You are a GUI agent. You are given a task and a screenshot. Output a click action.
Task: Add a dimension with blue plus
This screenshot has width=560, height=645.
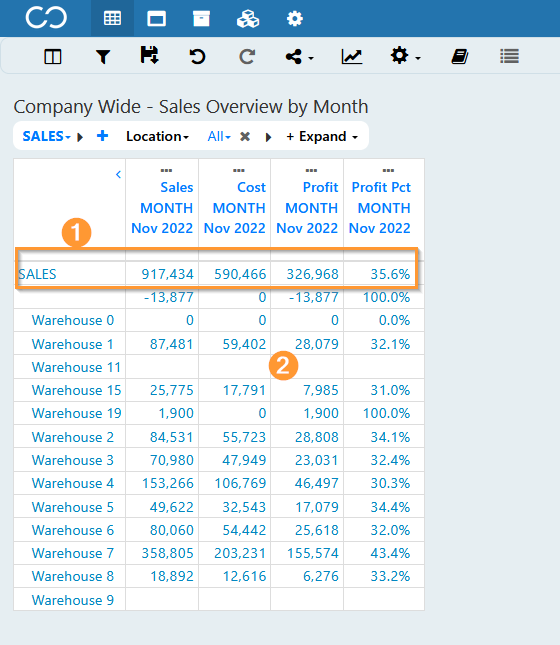pyautogui.click(x=102, y=136)
